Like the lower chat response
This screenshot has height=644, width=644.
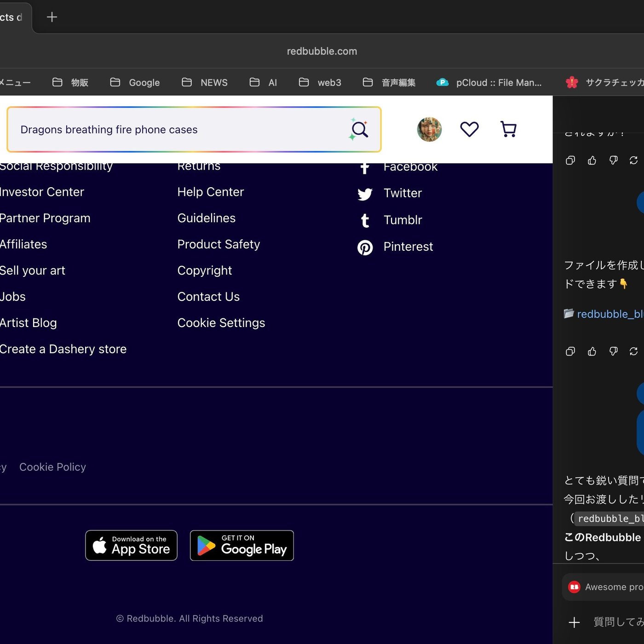(592, 351)
